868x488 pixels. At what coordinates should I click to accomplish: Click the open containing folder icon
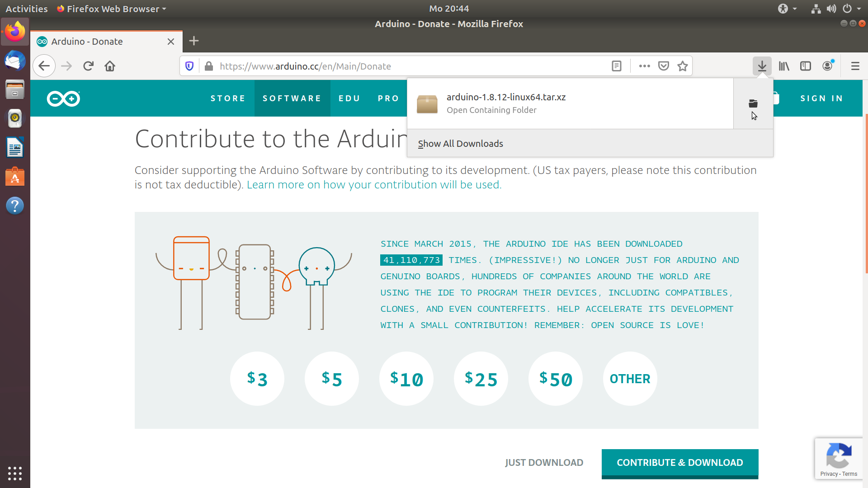[753, 103]
